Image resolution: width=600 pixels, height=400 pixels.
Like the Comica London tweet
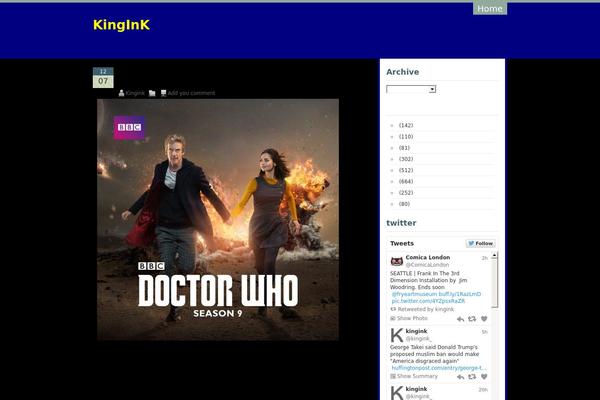click(484, 319)
